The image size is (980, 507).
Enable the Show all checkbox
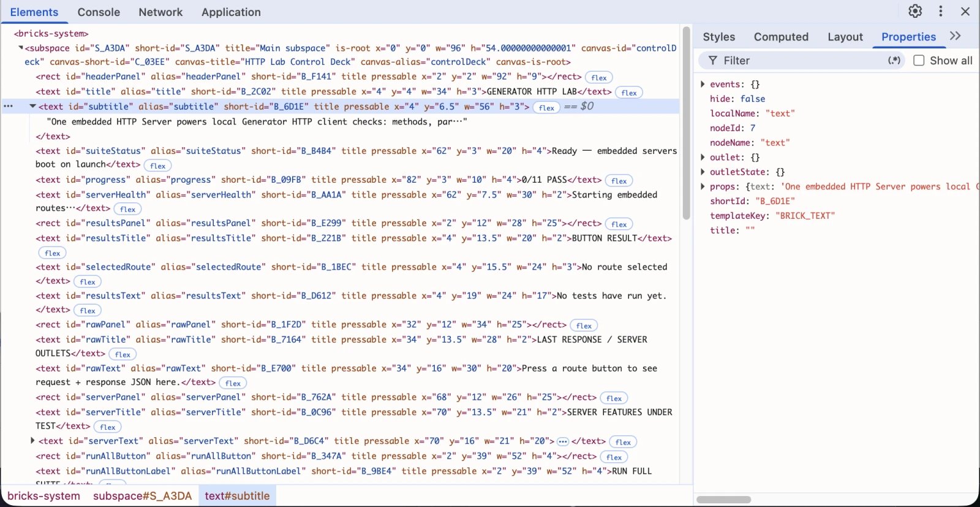[x=919, y=60]
